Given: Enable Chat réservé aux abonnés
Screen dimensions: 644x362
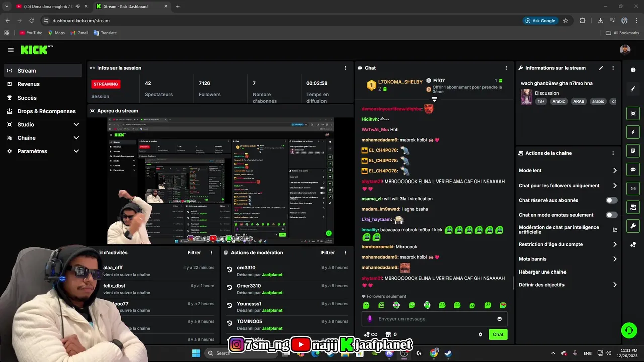Looking at the screenshot, I should 611,200.
